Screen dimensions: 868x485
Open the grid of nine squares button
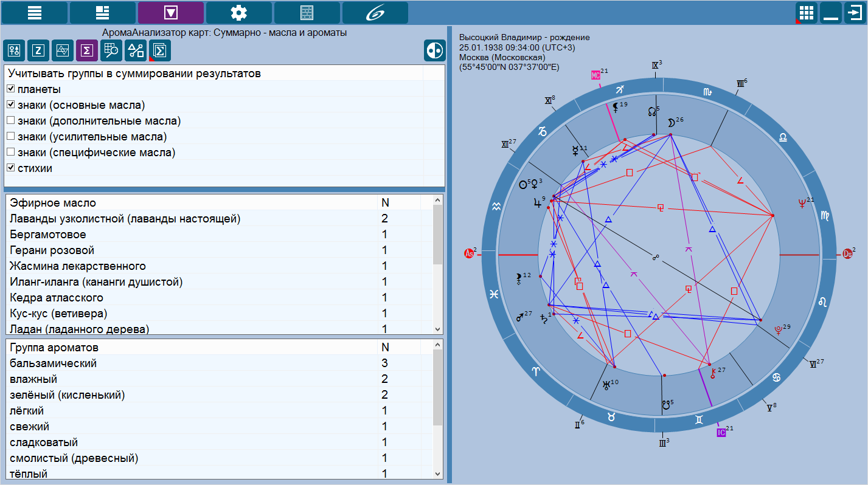[806, 13]
